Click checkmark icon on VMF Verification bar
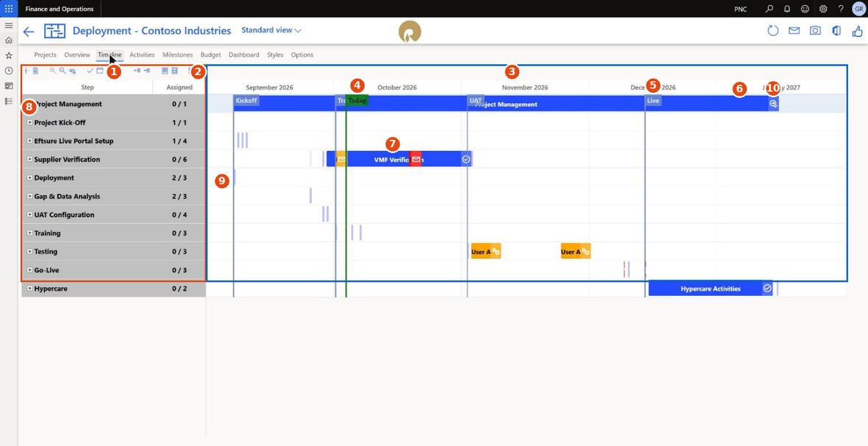 (x=466, y=159)
